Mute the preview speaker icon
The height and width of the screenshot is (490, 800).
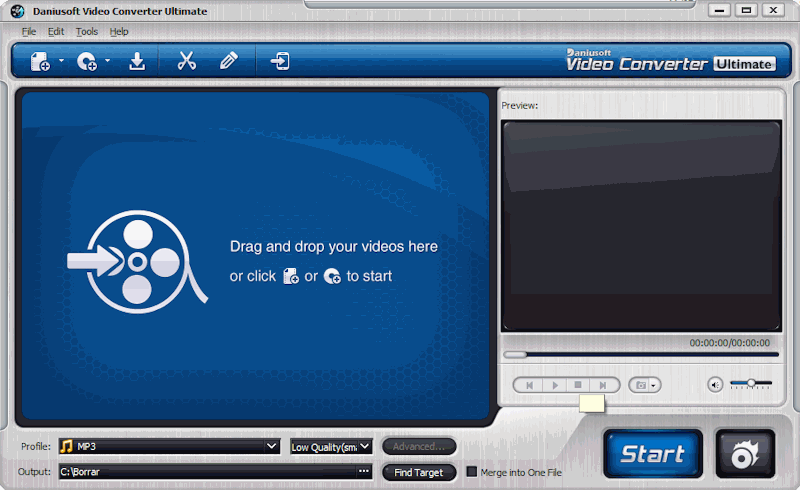click(x=715, y=385)
